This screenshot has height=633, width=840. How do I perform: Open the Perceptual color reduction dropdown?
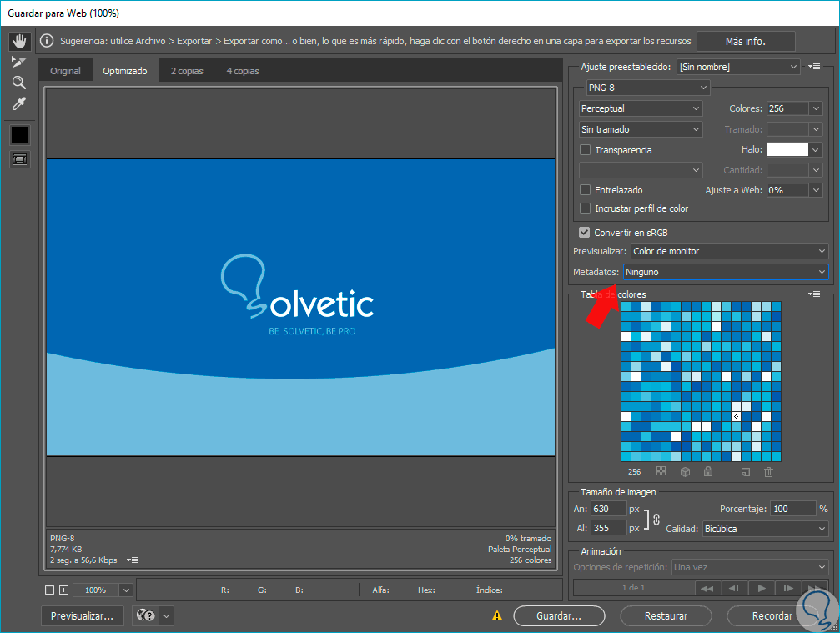point(641,108)
